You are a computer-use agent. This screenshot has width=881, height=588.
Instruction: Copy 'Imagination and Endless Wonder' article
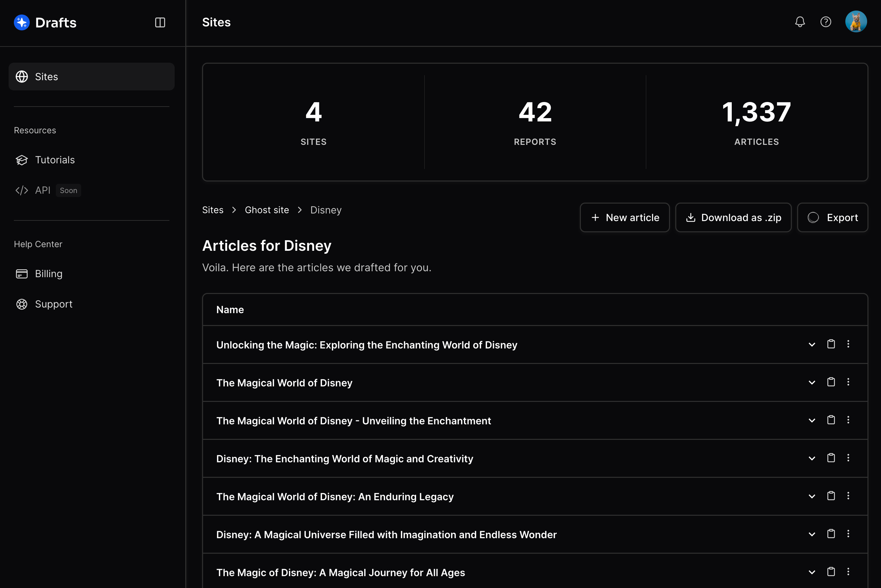831,534
